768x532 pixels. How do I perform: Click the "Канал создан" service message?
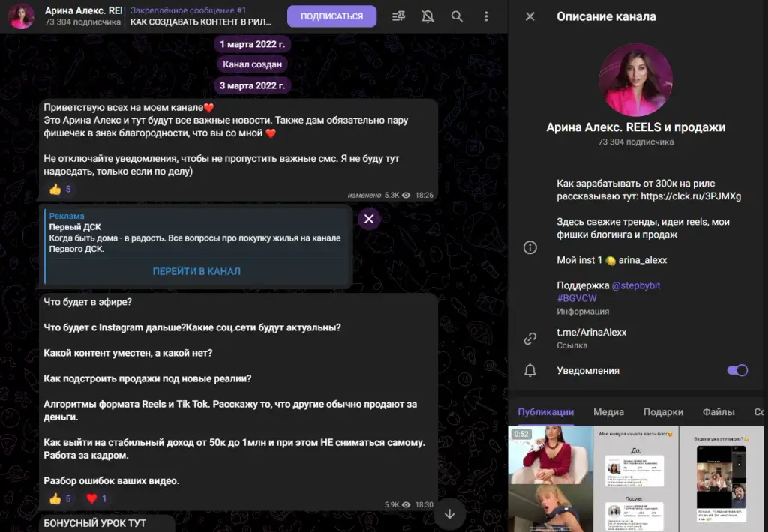[x=252, y=64]
